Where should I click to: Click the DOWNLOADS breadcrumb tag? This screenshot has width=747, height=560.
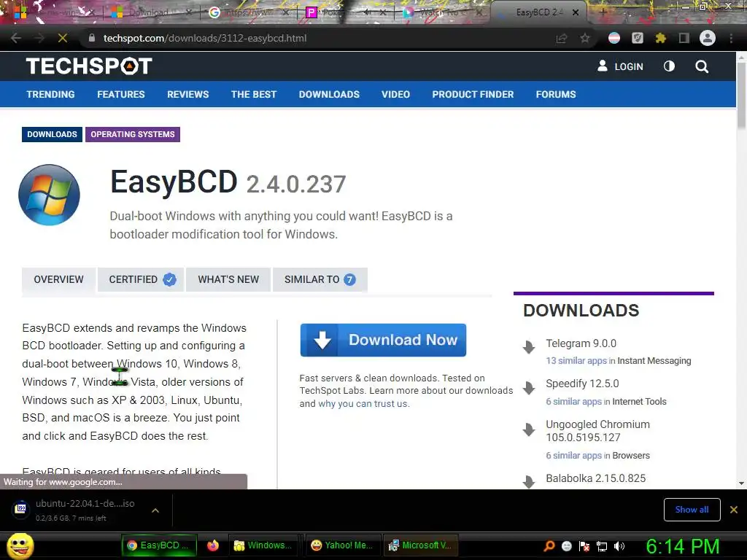click(x=52, y=134)
